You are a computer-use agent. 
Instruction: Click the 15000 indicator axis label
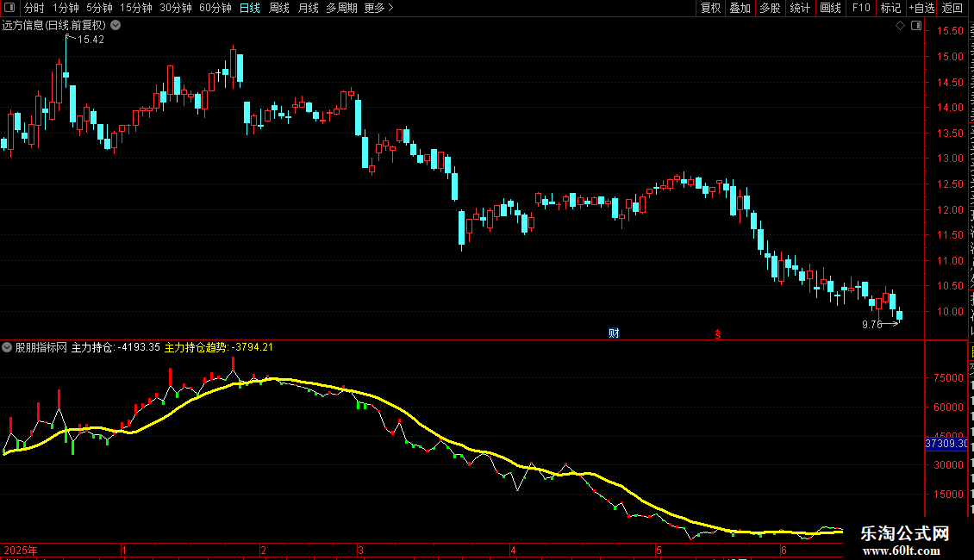pos(948,495)
